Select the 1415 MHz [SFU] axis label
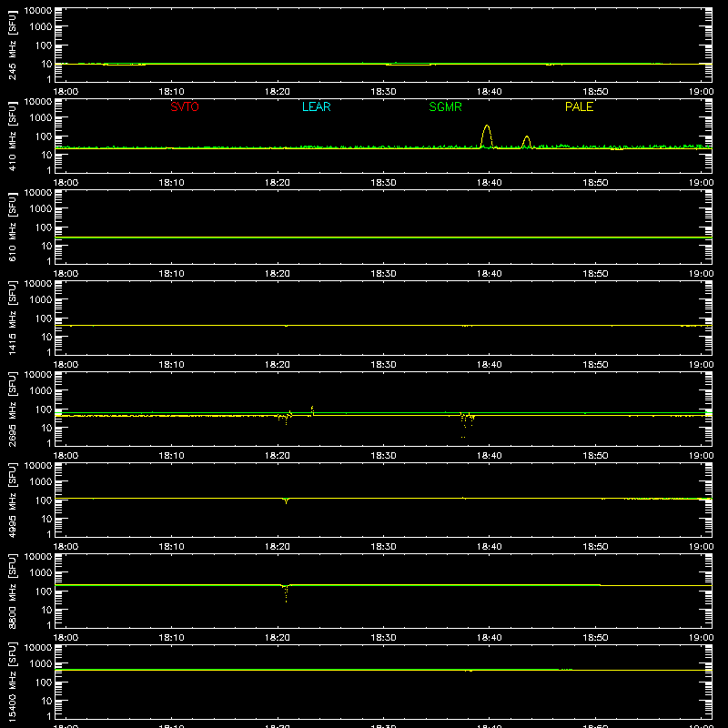 click(x=12, y=318)
